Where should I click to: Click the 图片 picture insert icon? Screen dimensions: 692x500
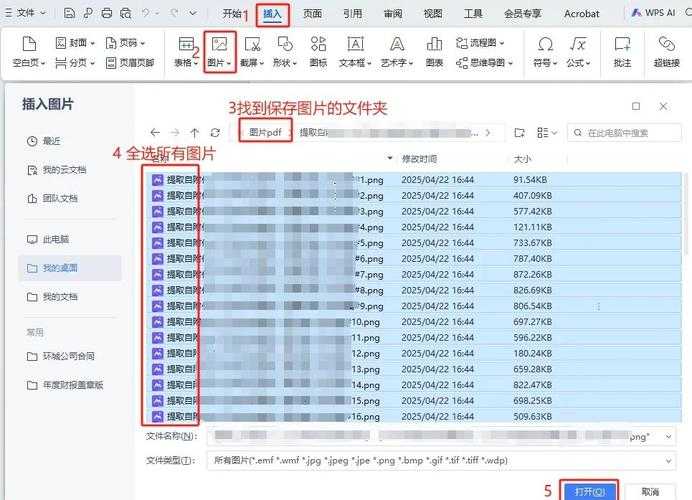219,52
